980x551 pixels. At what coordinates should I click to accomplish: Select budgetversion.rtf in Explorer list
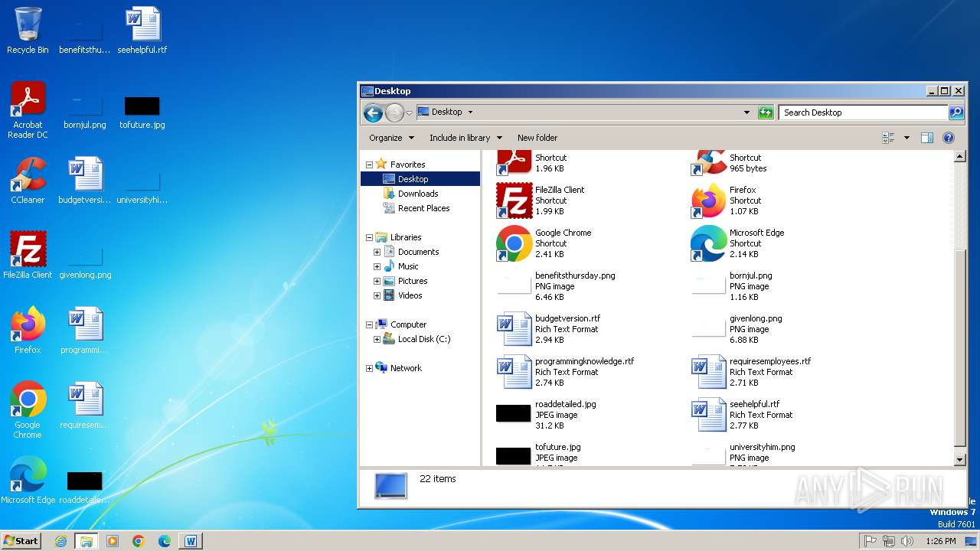[549, 329]
